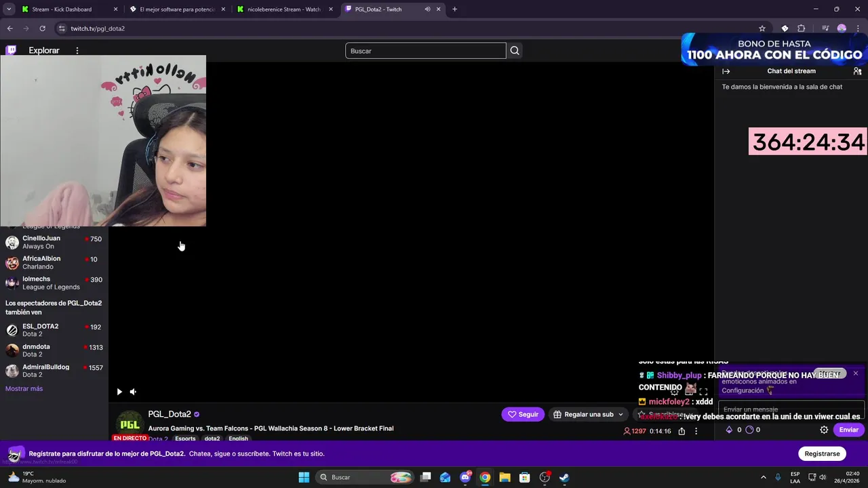Click the English tag

click(x=238, y=439)
